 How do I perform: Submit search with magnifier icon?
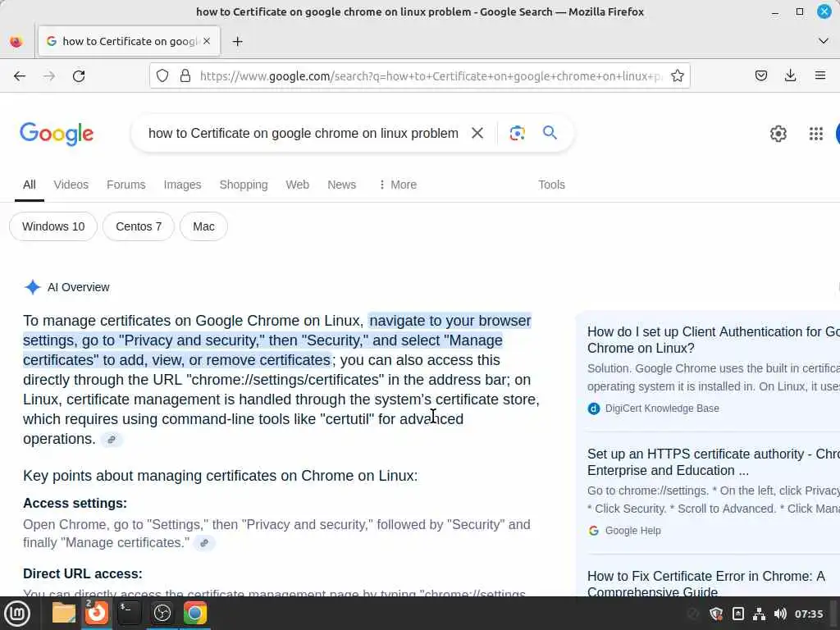pyautogui.click(x=550, y=132)
